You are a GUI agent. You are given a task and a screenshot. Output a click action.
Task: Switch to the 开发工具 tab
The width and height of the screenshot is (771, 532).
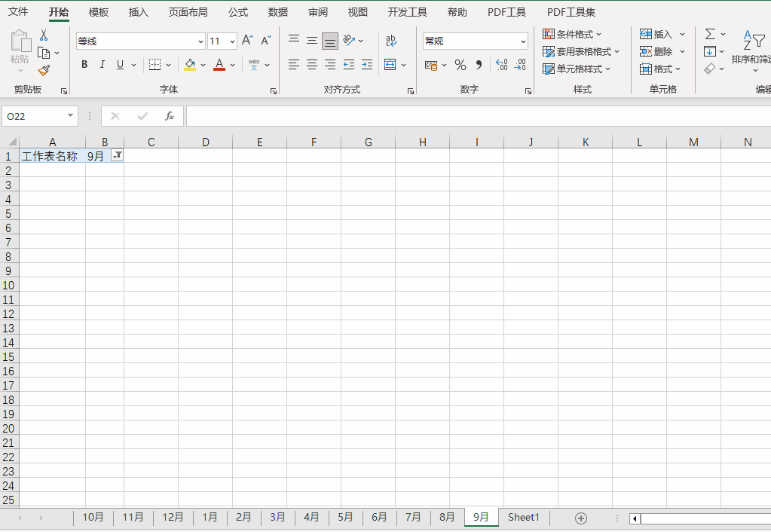[407, 12]
